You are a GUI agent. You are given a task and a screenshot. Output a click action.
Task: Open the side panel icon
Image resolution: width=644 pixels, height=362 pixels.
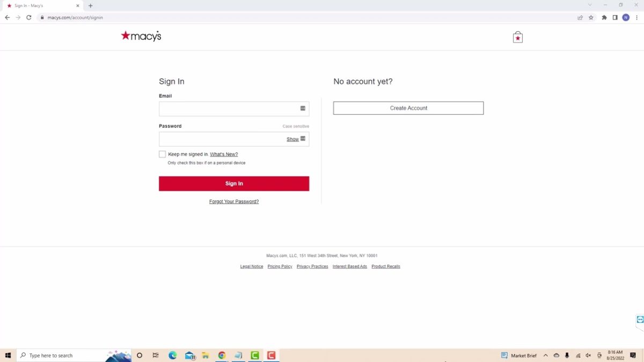click(x=614, y=17)
